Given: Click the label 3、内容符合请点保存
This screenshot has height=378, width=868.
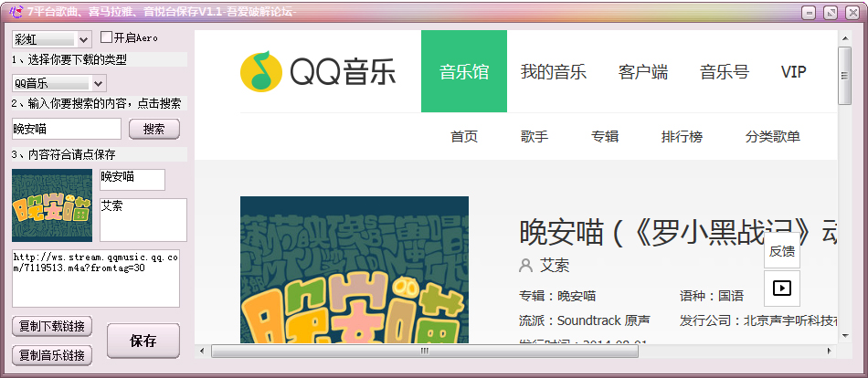Looking at the screenshot, I should coord(64,154).
